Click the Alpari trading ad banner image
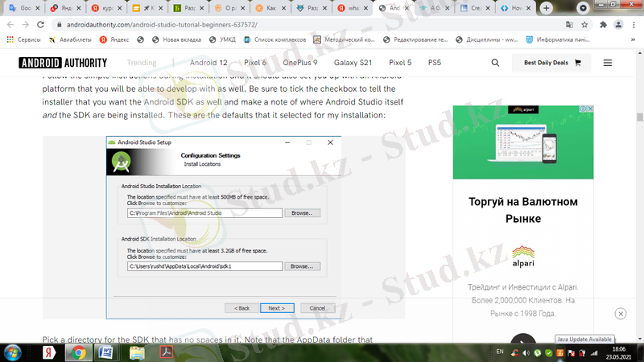This screenshot has width=644, height=362. pos(522,142)
